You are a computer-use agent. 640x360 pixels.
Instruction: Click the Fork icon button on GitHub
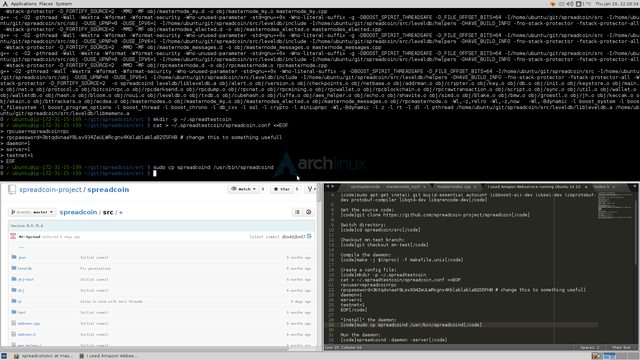click(311, 189)
